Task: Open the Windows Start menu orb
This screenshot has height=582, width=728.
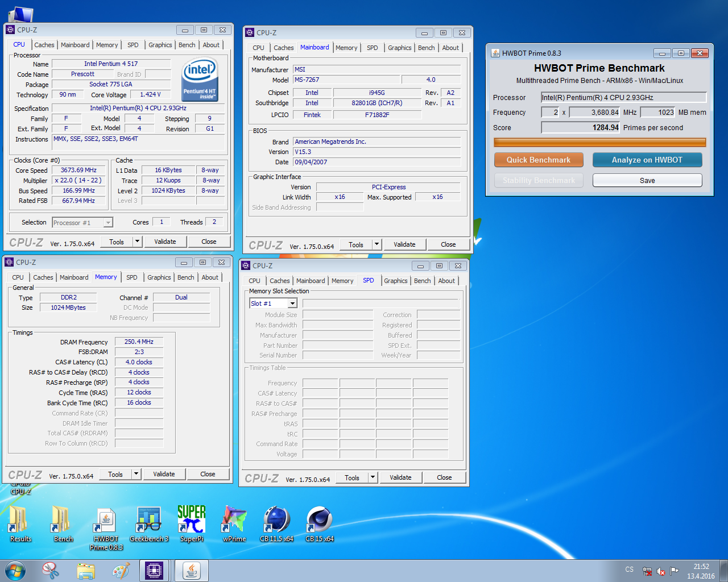Action: 15,571
